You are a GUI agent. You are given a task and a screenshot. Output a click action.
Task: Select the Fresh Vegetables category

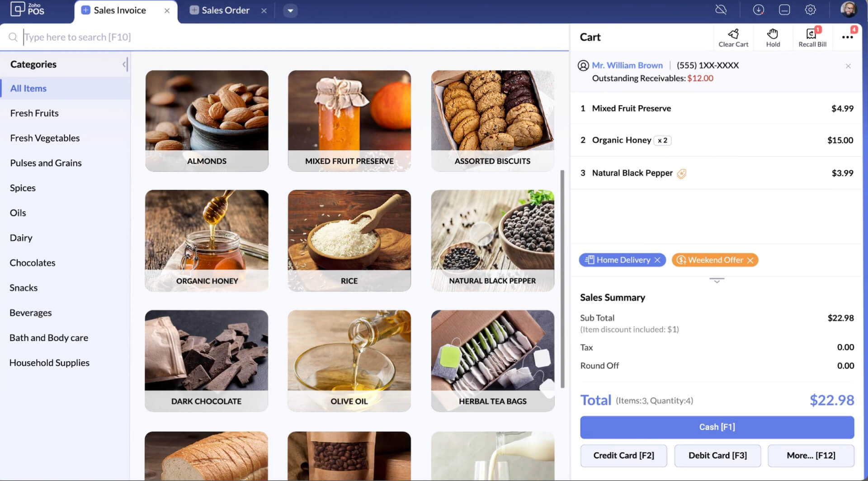(x=45, y=138)
